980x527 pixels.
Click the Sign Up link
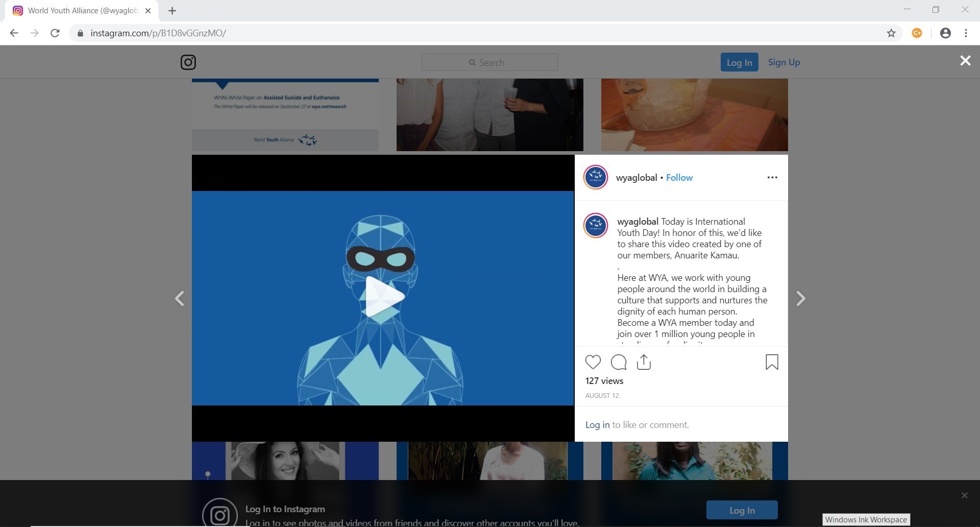click(783, 62)
